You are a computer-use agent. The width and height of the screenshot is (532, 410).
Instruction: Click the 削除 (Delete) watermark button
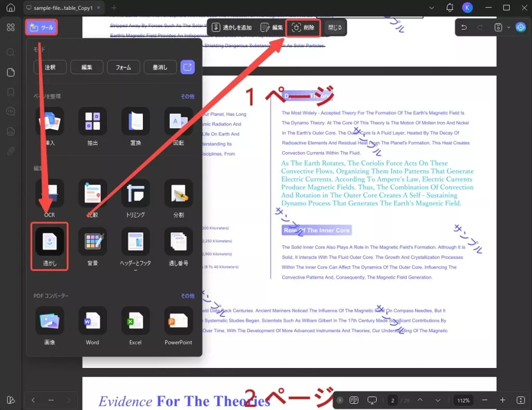[303, 28]
